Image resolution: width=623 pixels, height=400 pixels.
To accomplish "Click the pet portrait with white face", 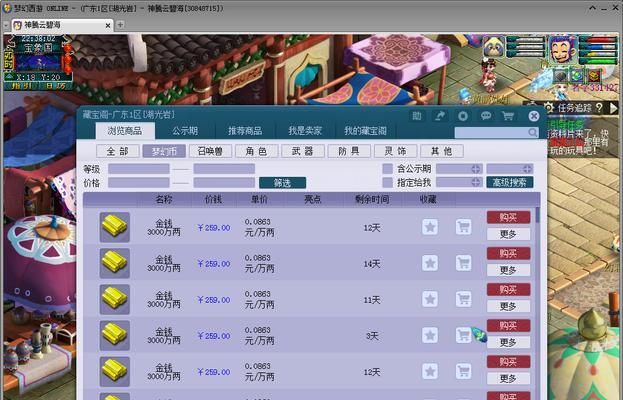I will [x=494, y=47].
